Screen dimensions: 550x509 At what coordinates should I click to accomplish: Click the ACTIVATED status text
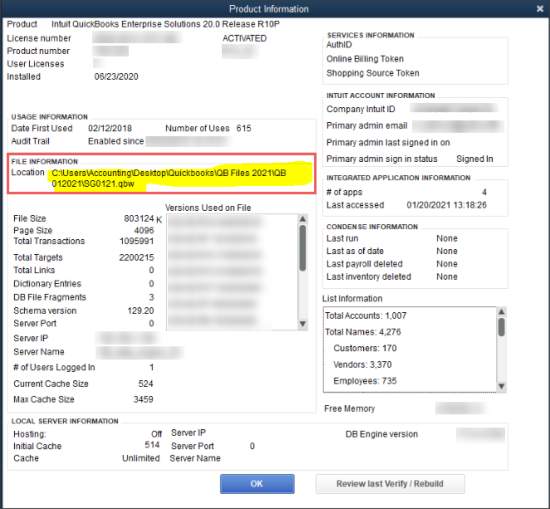point(244,38)
